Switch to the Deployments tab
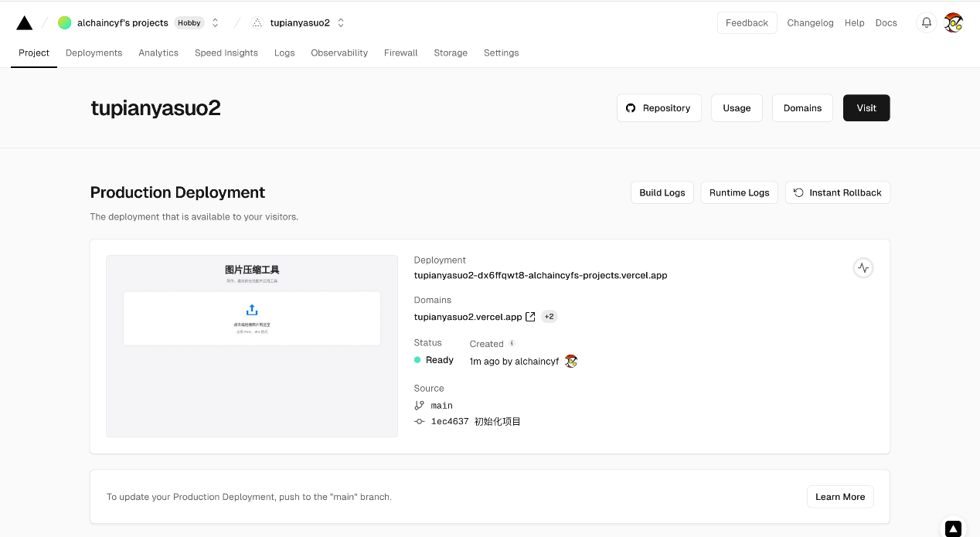The height and width of the screenshot is (537, 980). coord(94,53)
